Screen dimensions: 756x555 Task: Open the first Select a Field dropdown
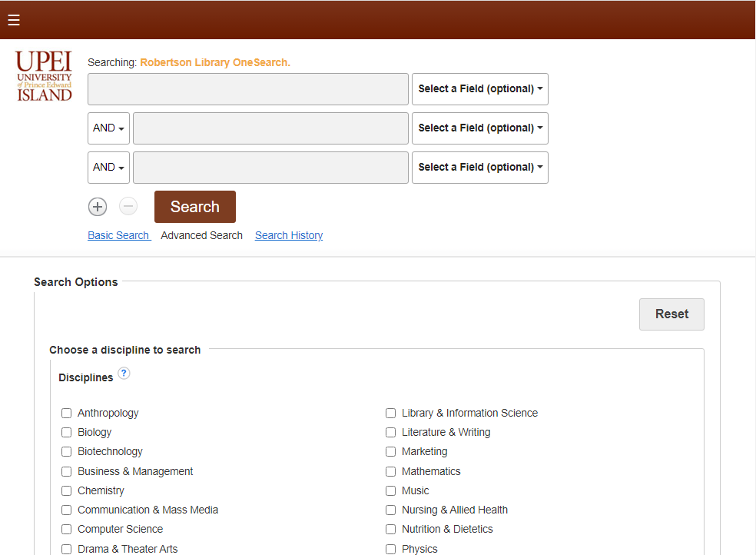[x=479, y=89]
